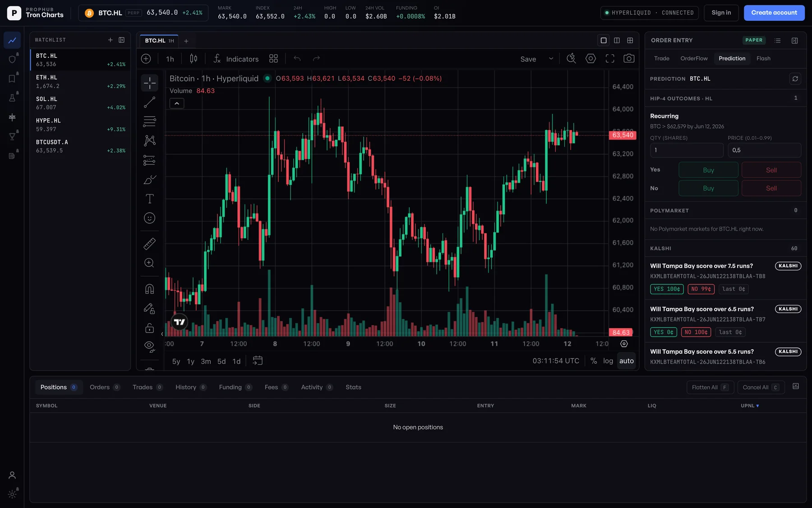Open the 1h timeframe selector

tap(170, 59)
